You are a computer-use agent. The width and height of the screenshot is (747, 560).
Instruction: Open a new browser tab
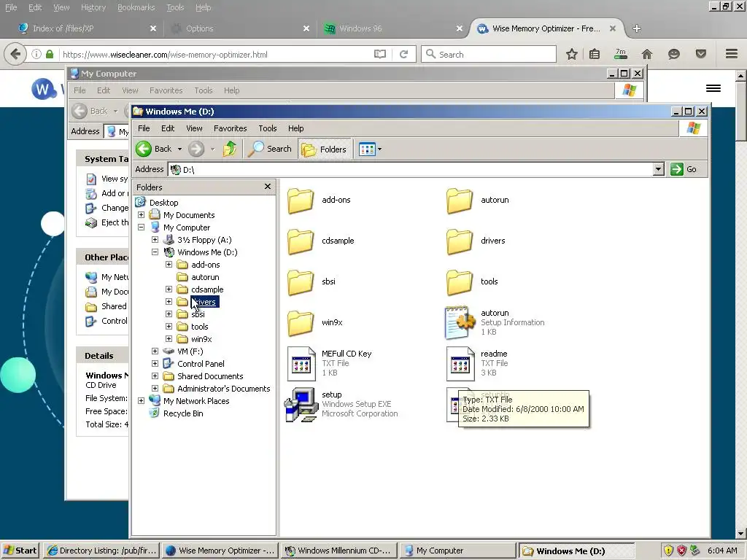(636, 28)
